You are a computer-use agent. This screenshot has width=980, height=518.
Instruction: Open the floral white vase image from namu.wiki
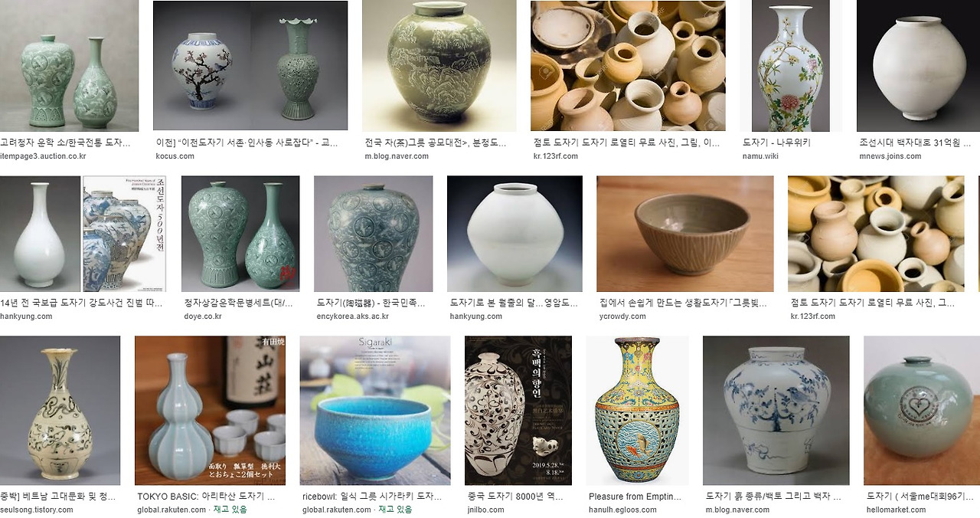[791, 66]
